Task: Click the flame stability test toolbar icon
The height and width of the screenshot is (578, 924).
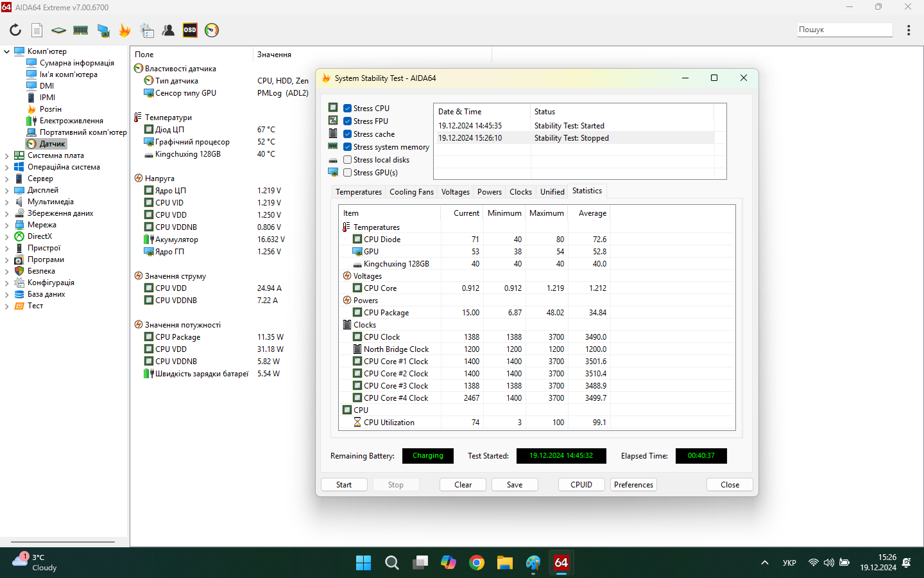Action: point(124,30)
